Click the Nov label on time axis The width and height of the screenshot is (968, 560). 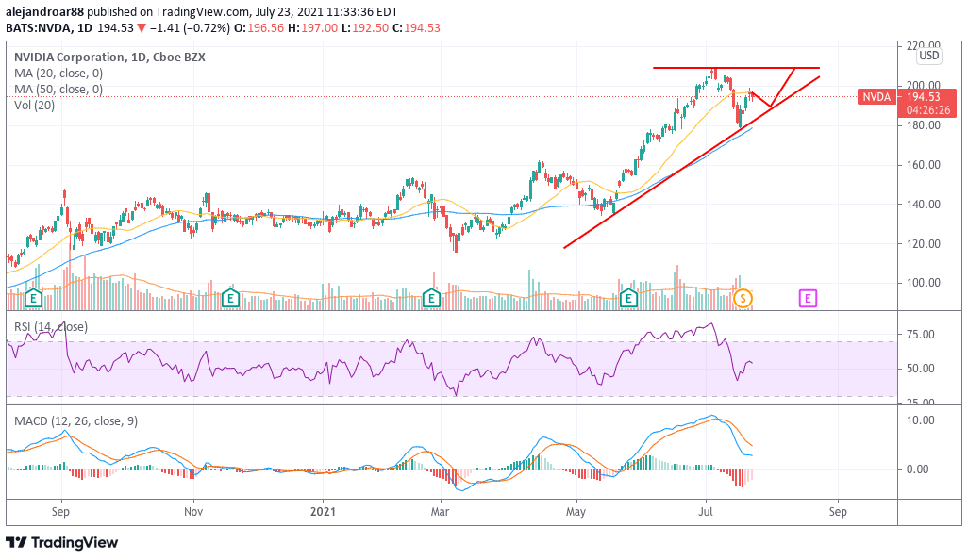[x=193, y=511]
